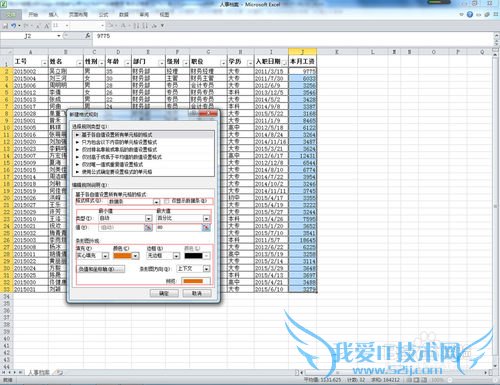
Task: Click the 取消 button in the dialog
Action: click(x=197, y=293)
